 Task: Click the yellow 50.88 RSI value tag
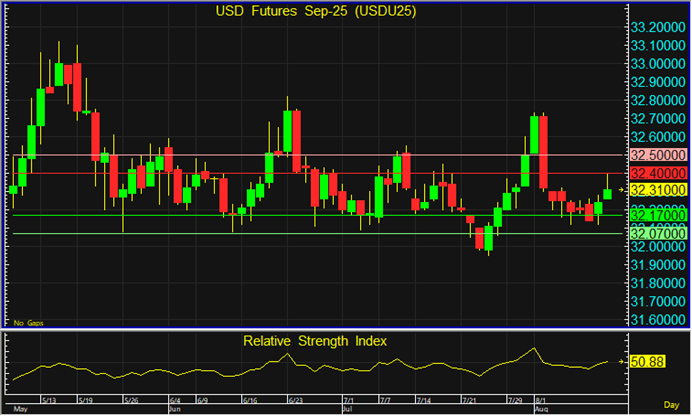point(649,361)
